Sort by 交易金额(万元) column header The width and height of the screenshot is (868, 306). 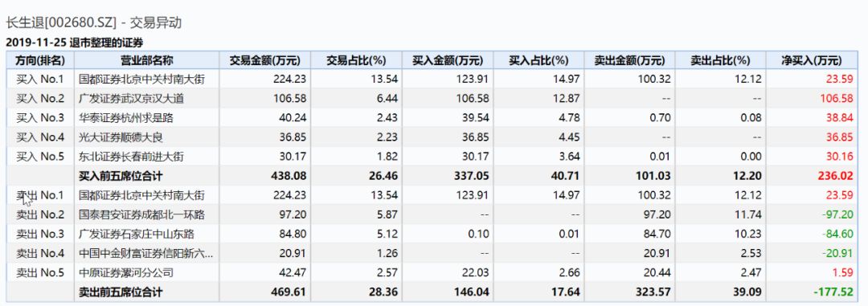point(265,60)
